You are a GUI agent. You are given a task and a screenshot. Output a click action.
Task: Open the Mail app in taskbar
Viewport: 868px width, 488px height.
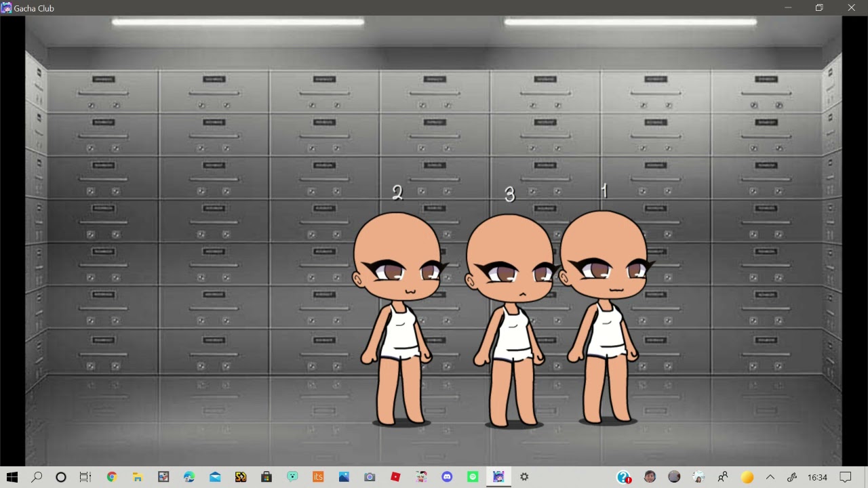(x=215, y=477)
